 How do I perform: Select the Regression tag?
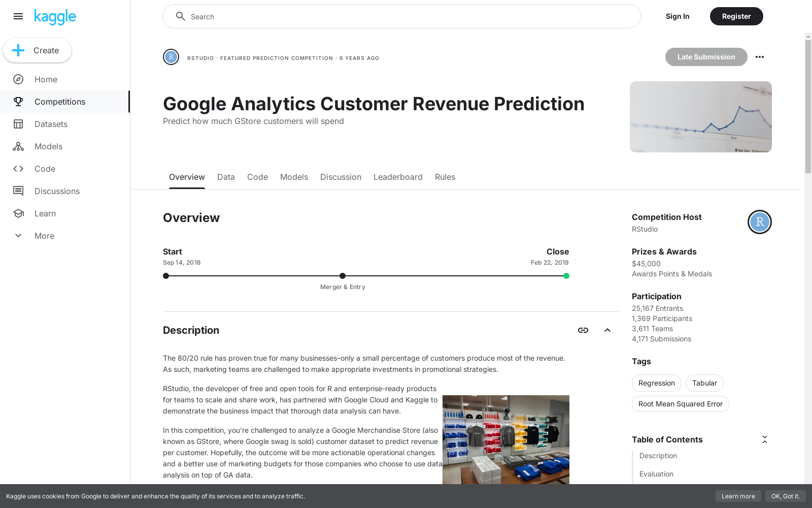[656, 383]
